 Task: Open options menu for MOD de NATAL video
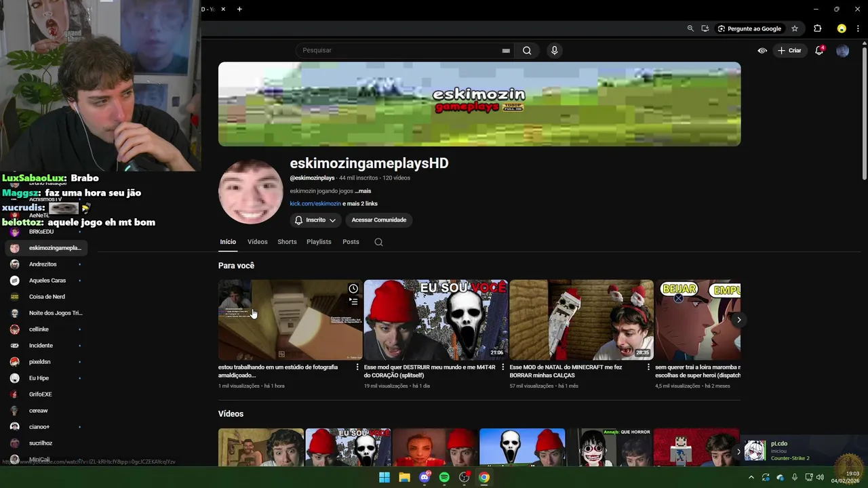[648, 367]
